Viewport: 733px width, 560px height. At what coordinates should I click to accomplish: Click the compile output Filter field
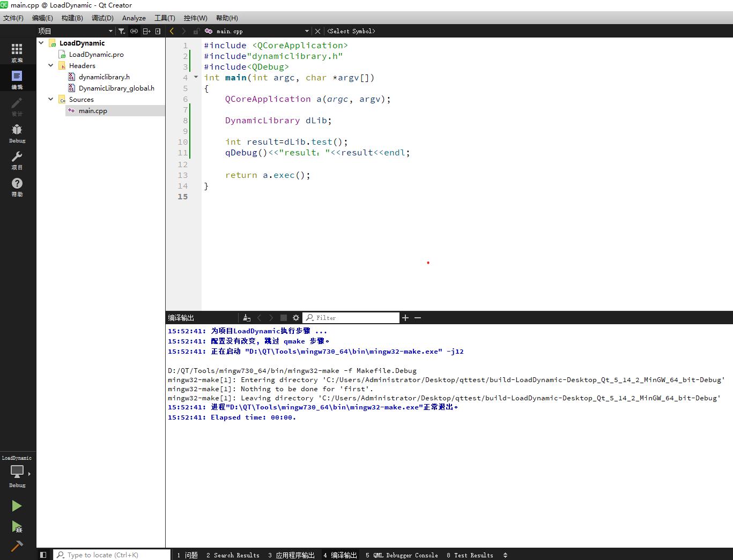[351, 318]
